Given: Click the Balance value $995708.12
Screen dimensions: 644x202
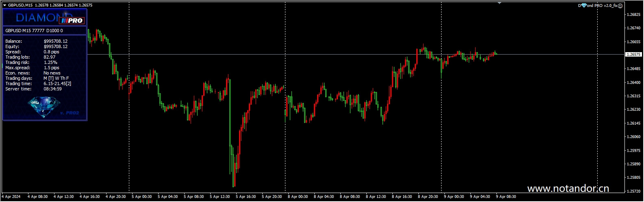Looking at the screenshot, I should [56, 41].
